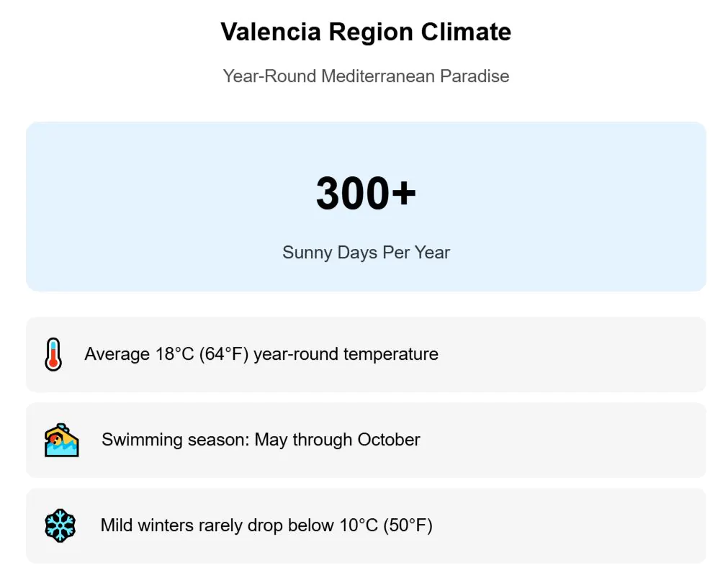Click the Valencia Region Climate heading

click(366, 32)
